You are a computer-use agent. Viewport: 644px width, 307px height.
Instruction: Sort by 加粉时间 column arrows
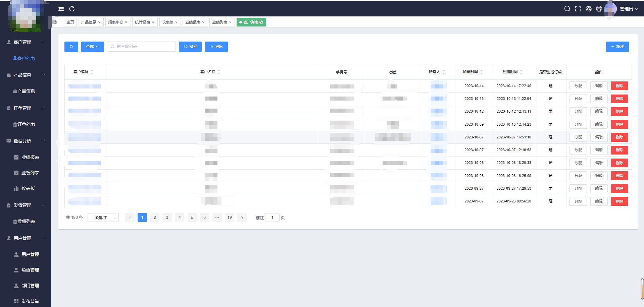coord(481,72)
